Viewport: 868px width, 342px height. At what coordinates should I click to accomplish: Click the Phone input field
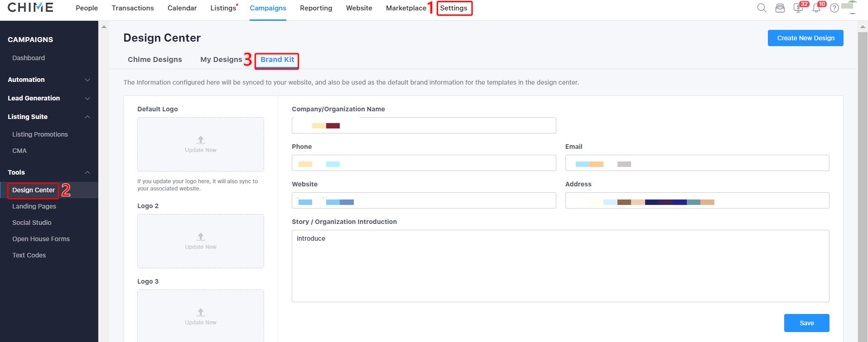(424, 163)
